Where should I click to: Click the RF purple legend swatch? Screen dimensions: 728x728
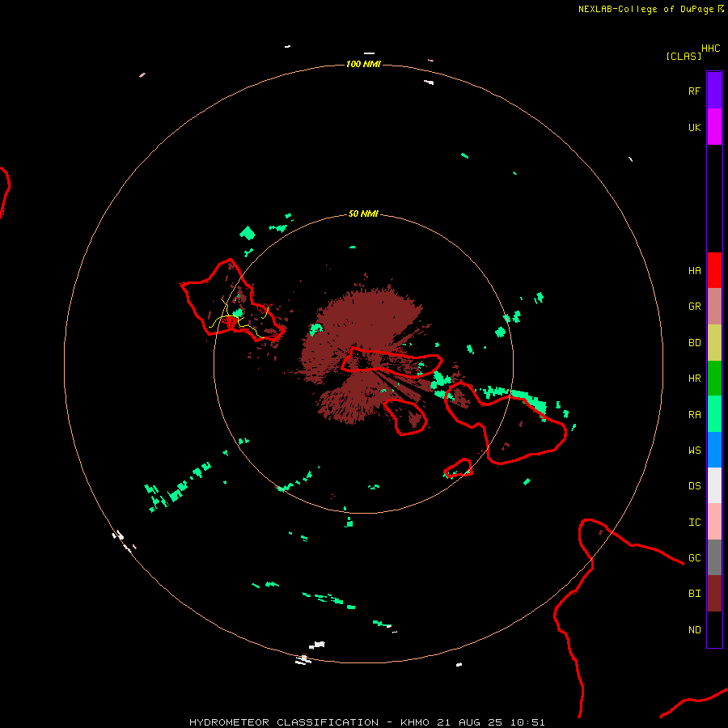[714, 91]
